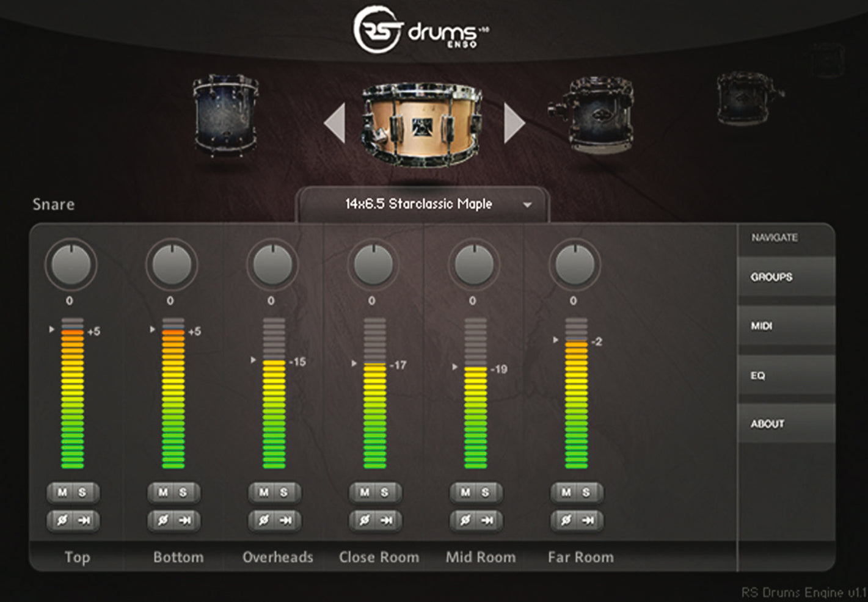Click the phase invert icon on Mid Room channel
868x602 pixels.
pos(464,521)
